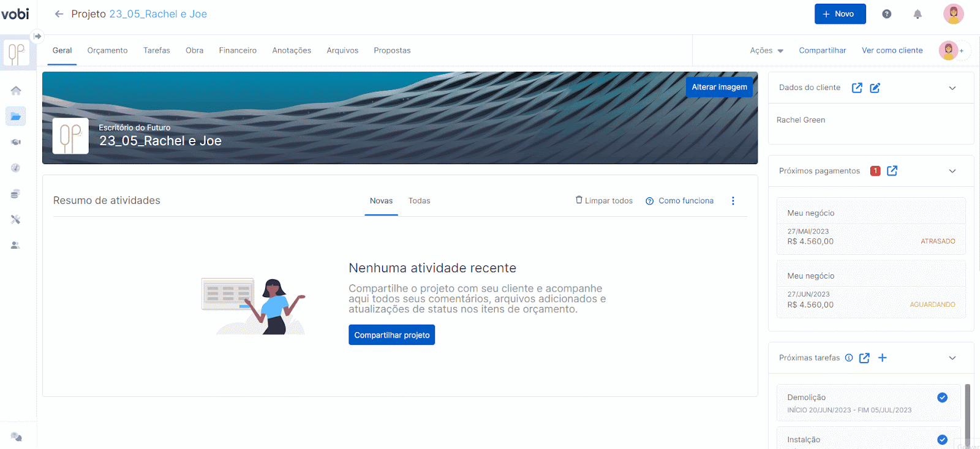This screenshot has height=449, width=980.
Task: Open the people icon in the sidebar
Action: (16, 245)
